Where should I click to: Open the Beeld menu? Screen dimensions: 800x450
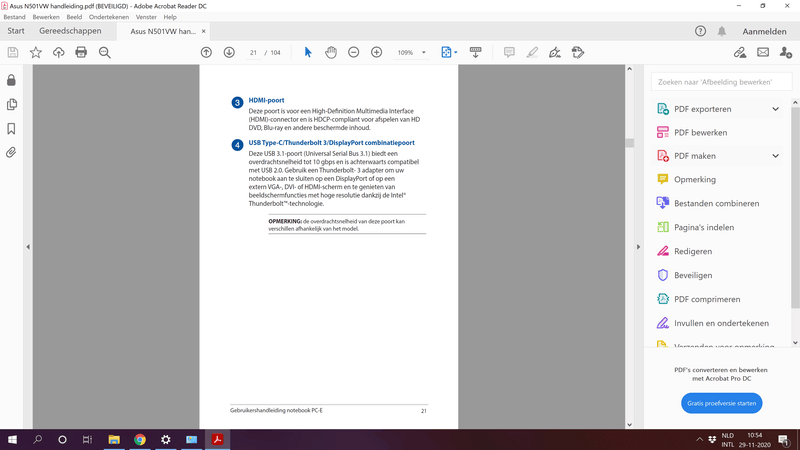[x=74, y=17]
